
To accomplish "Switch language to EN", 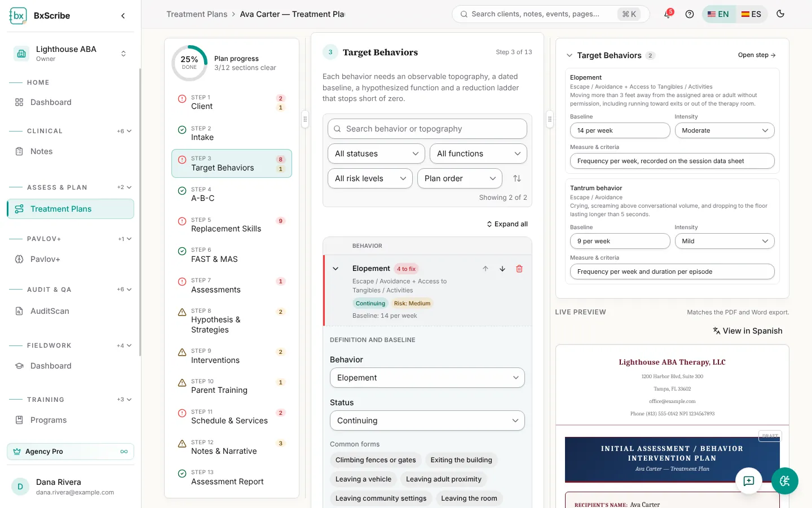I will [718, 14].
